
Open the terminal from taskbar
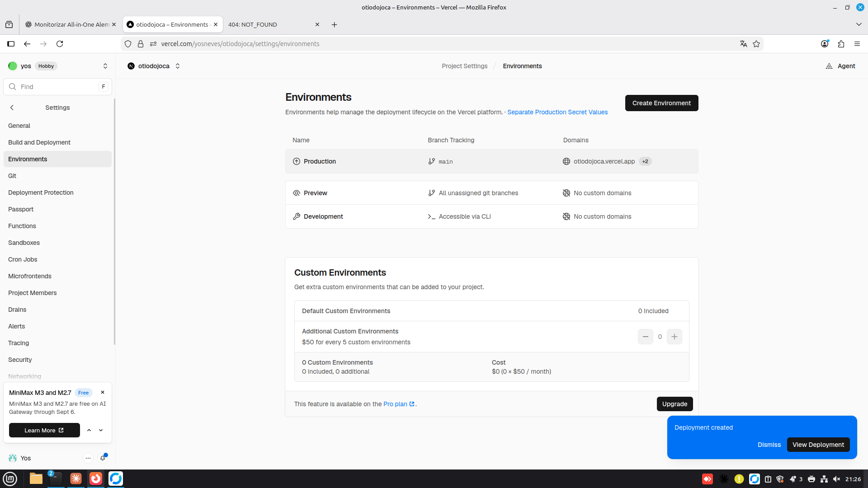pyautogui.click(x=56, y=479)
